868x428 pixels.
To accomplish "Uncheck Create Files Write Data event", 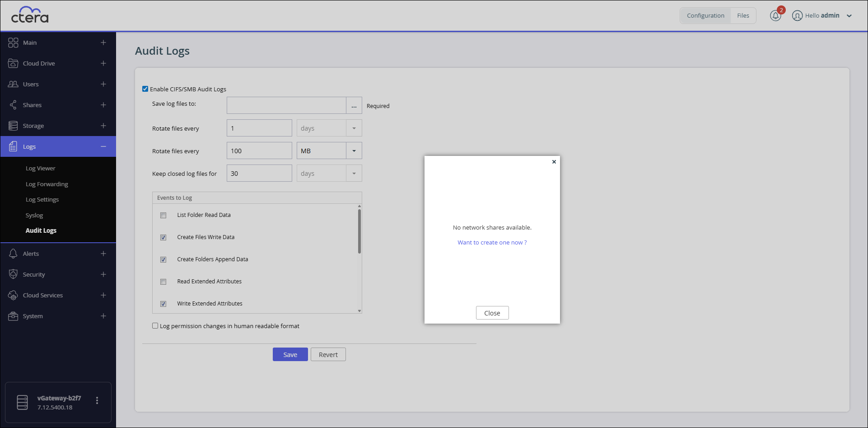I will [163, 237].
